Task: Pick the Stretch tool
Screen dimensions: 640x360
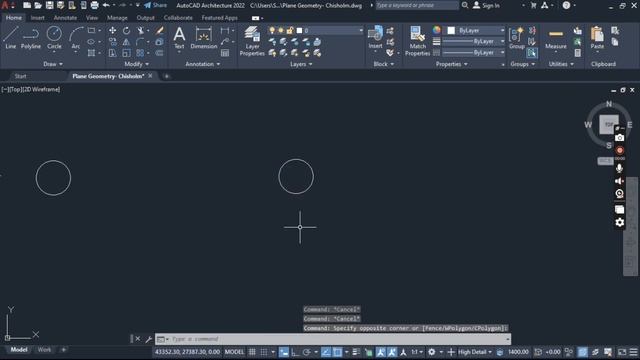Action: pyautogui.click(x=112, y=53)
